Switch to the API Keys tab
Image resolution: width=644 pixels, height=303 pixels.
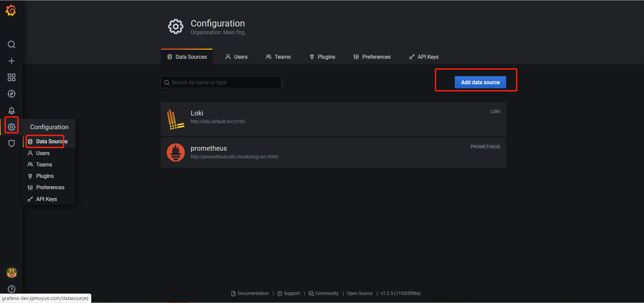click(424, 57)
